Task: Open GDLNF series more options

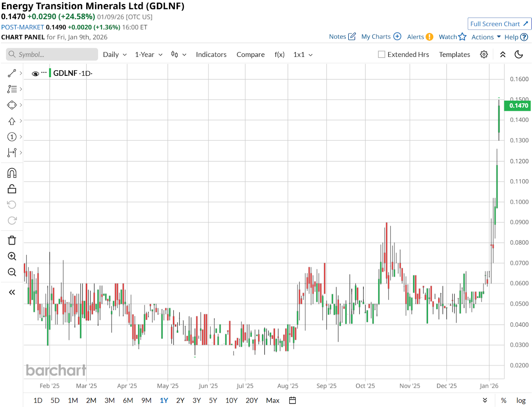Action: pos(44,72)
